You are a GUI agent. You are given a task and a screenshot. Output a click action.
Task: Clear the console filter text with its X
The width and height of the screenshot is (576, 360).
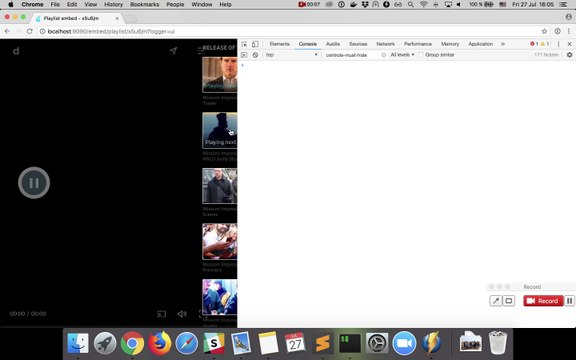(384, 55)
